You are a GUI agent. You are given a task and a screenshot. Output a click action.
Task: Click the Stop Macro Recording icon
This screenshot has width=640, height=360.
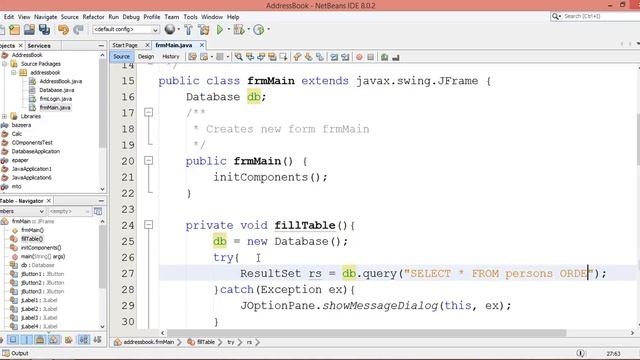click(x=371, y=57)
